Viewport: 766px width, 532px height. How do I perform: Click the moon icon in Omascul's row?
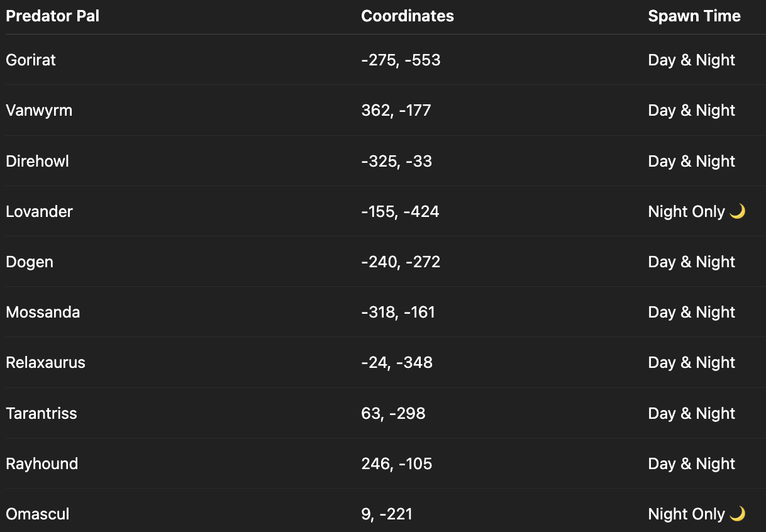click(x=738, y=514)
